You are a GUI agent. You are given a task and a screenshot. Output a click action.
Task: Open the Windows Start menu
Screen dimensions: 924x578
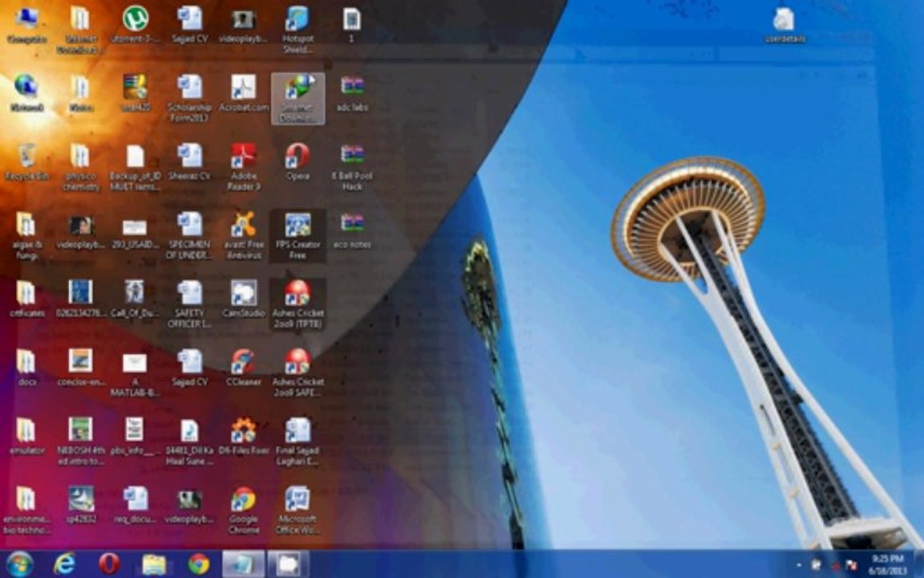point(19,564)
